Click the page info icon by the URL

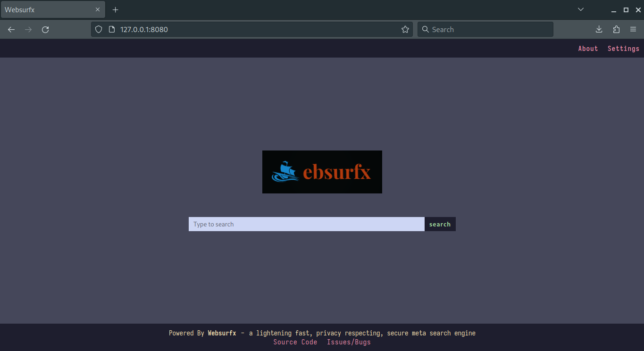point(112,29)
